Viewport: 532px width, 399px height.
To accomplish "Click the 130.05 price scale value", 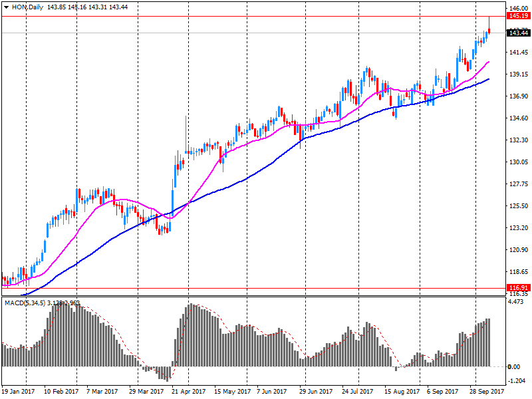I will [x=519, y=162].
